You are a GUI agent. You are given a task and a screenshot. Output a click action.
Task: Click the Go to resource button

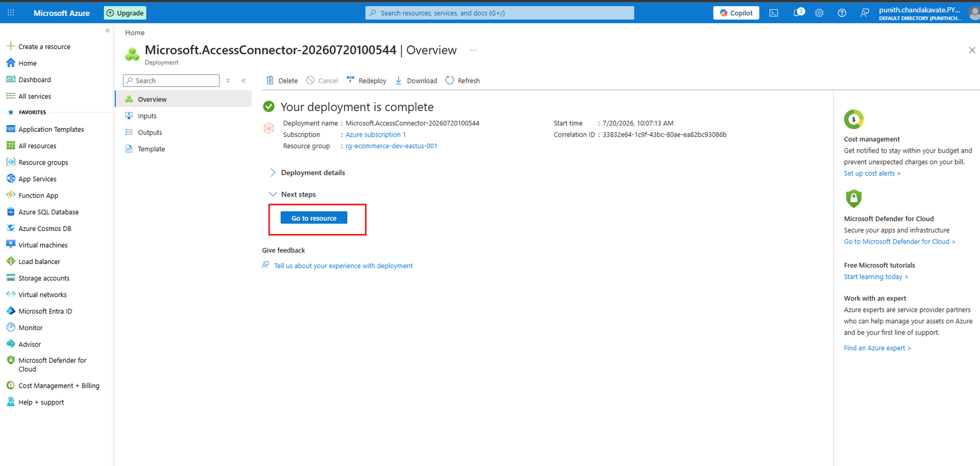(314, 218)
